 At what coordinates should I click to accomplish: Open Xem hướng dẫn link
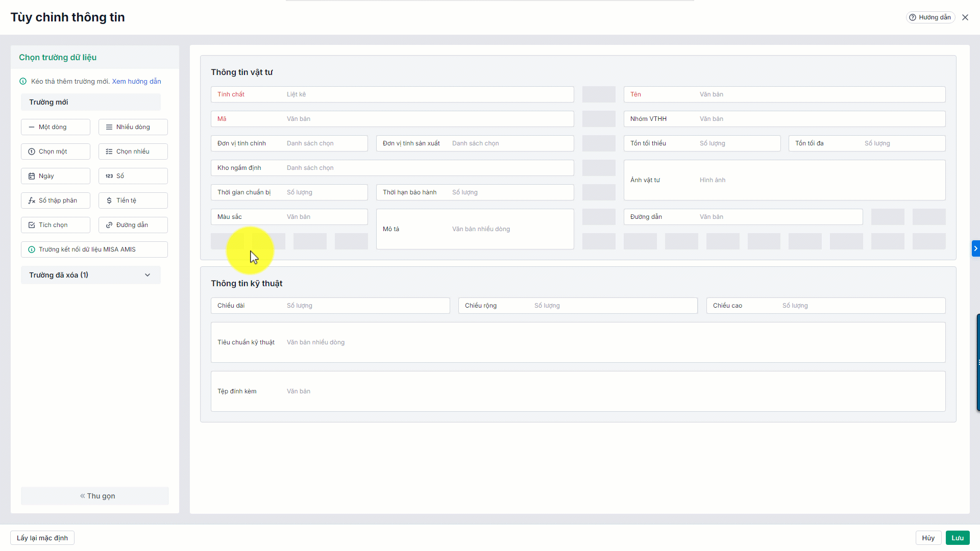(x=136, y=82)
